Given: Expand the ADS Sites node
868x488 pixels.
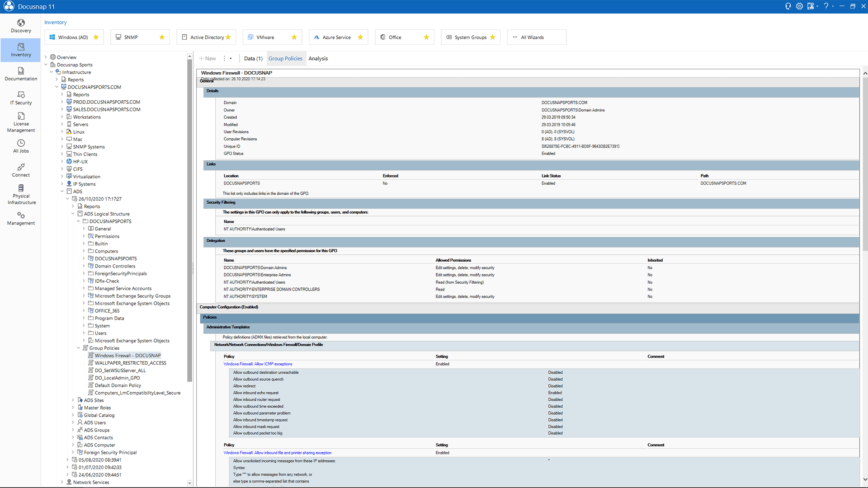Looking at the screenshot, I should 73,400.
